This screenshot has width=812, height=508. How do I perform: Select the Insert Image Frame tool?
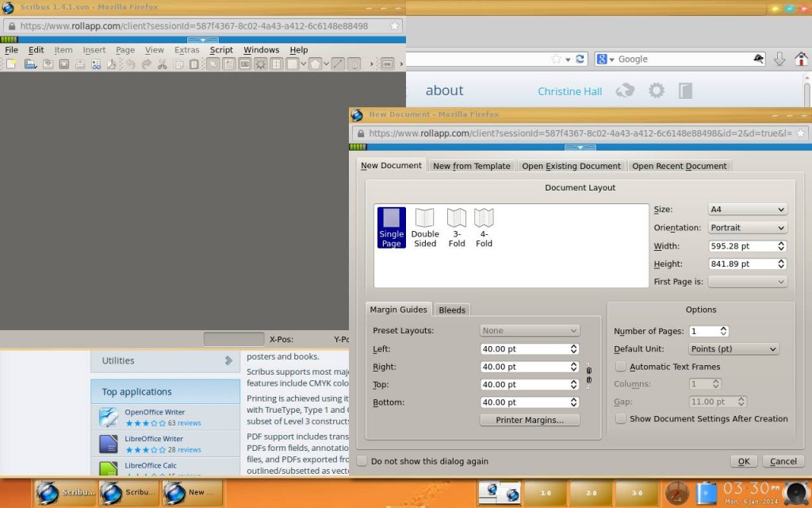click(245, 64)
